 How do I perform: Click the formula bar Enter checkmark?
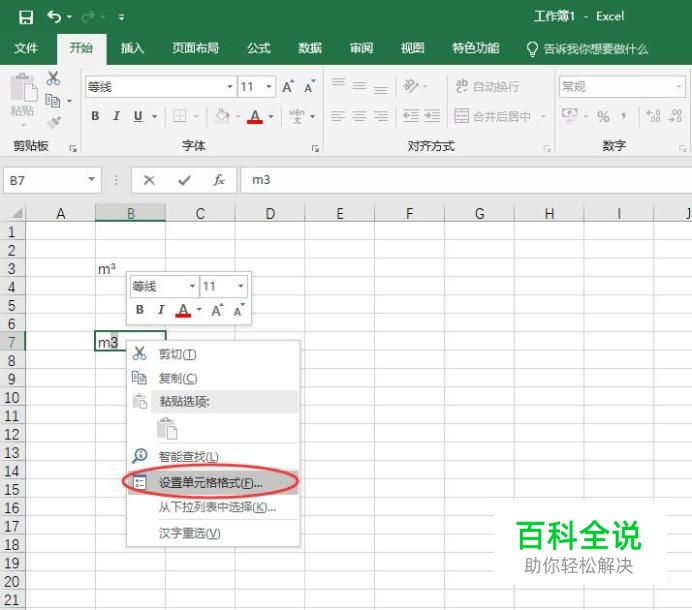pyautogui.click(x=184, y=180)
